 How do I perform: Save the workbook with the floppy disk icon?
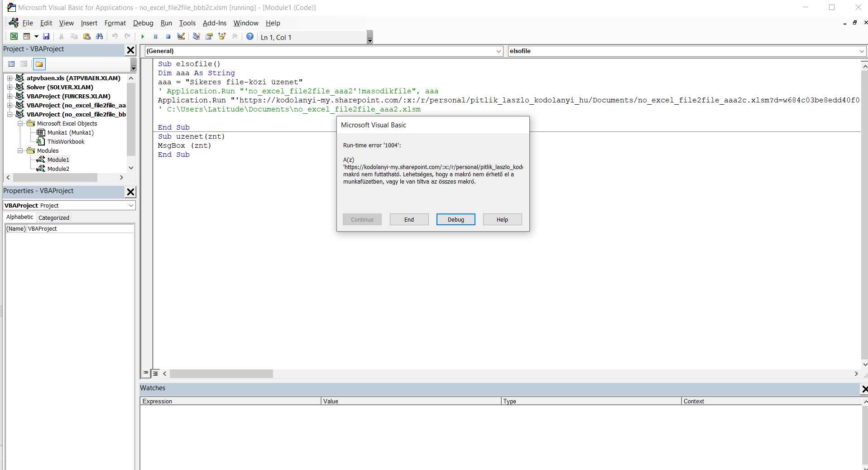(x=46, y=37)
